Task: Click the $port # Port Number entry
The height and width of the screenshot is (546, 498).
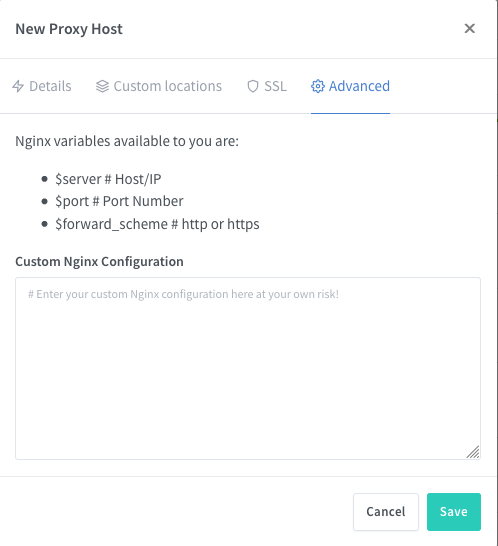Action: (x=119, y=201)
